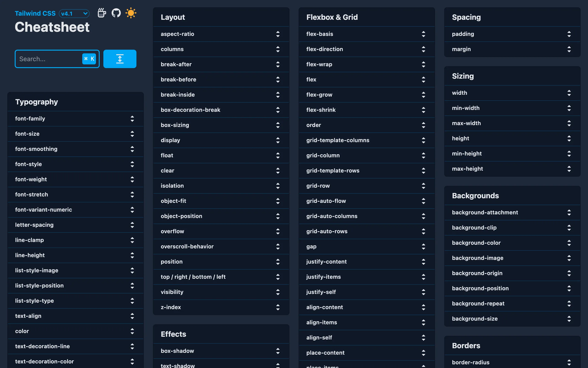
Task: Open the Tailwind version v4.1 dropdown
Action: click(74, 14)
